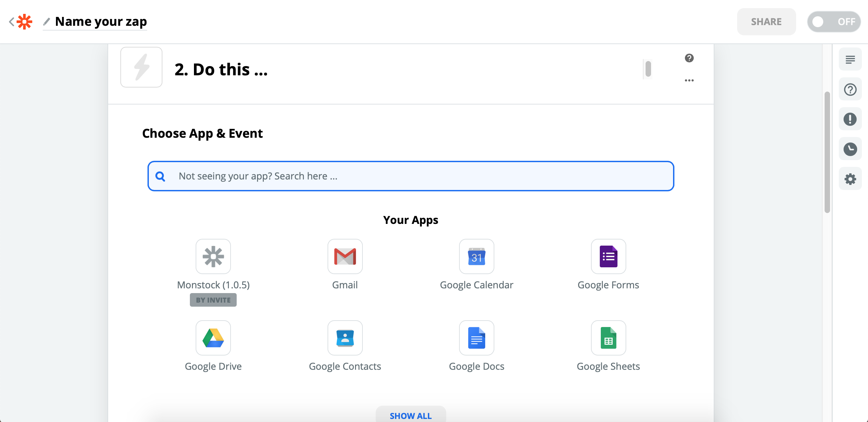868x422 pixels.
Task: Click the page vertical scrollbar thumb
Action: (x=827, y=152)
